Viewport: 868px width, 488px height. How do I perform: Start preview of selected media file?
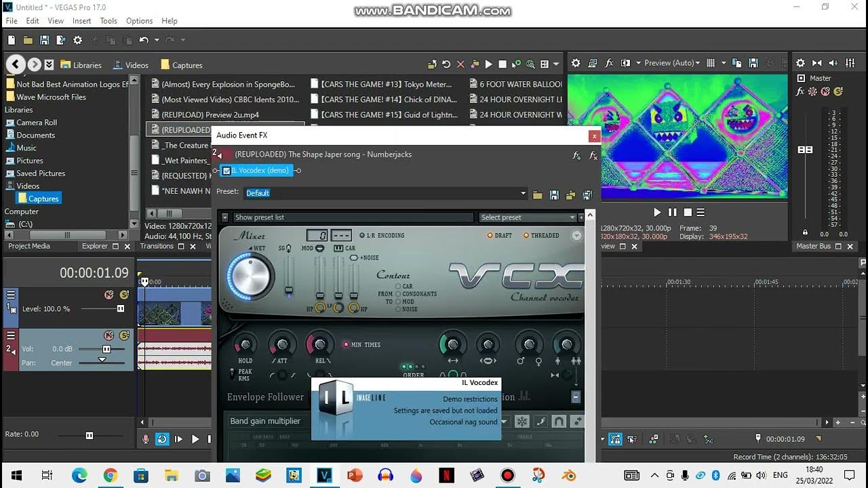click(x=488, y=64)
